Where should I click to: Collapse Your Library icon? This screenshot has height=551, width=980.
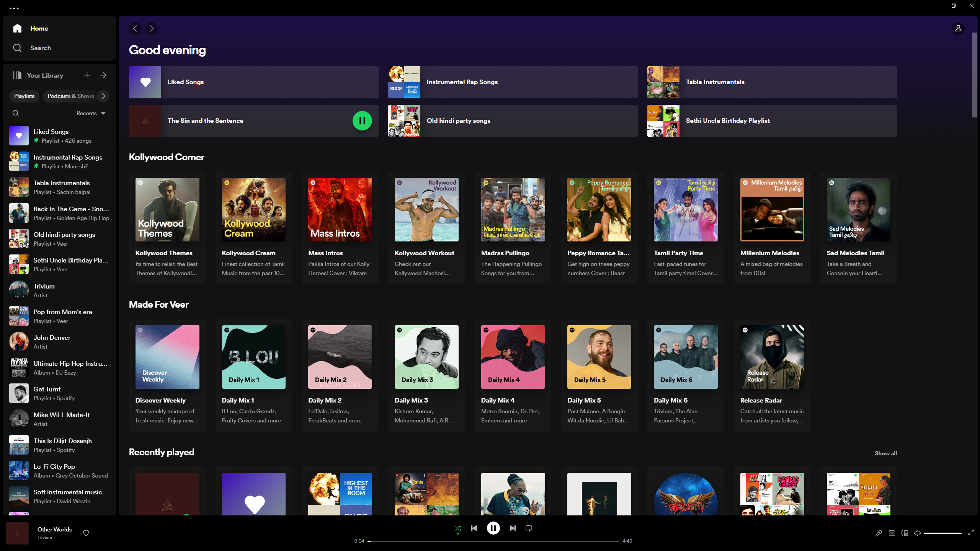click(17, 75)
